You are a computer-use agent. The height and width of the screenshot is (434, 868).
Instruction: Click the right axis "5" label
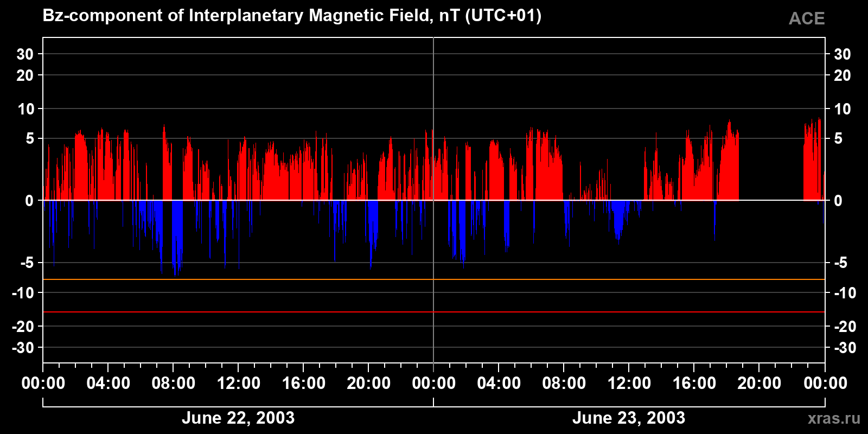[x=838, y=139]
